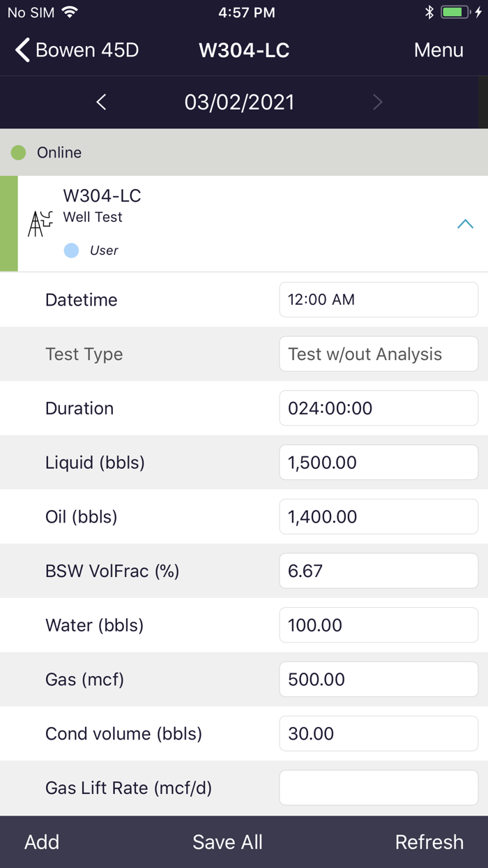Screen dimensions: 488x868
Task: Tap the blue User indicator dot
Action: coord(71,250)
